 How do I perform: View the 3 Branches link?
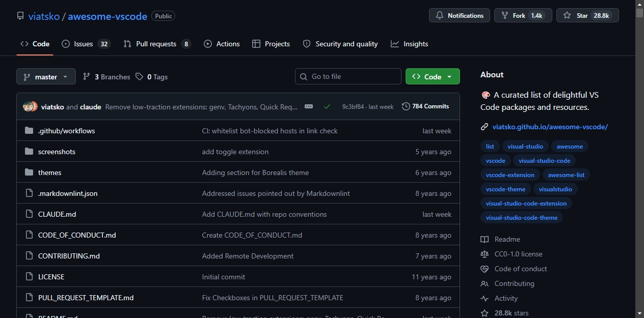click(x=106, y=77)
